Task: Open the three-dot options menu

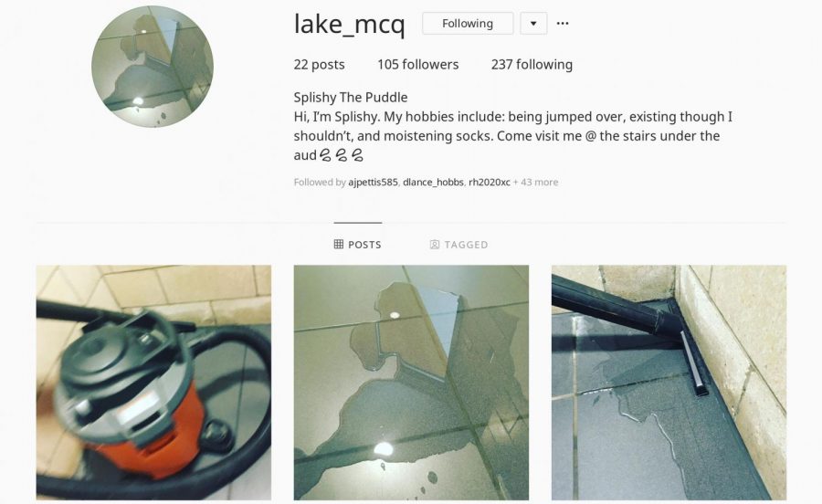Action: 563,24
